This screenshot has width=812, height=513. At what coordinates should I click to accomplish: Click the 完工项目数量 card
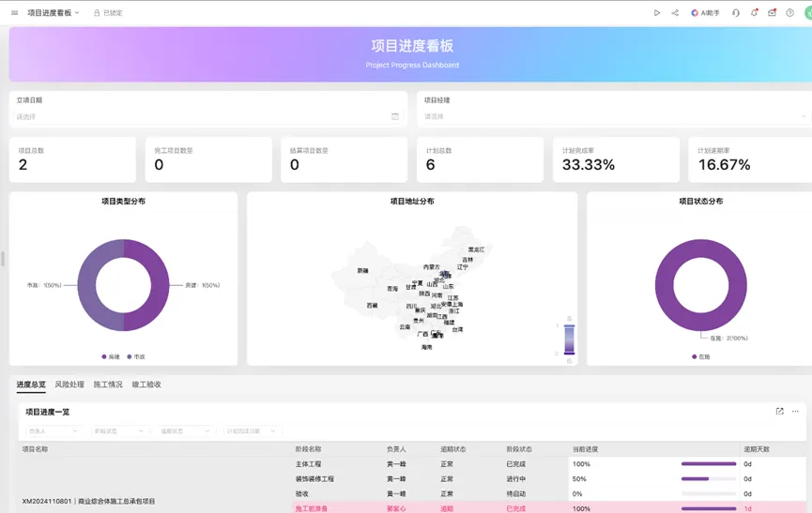coord(208,159)
